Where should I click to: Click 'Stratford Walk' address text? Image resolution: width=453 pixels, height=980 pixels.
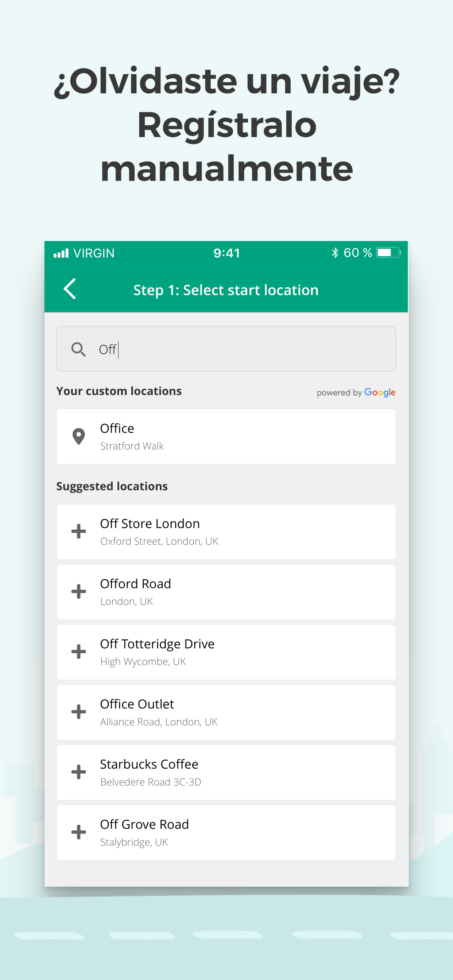click(x=132, y=446)
